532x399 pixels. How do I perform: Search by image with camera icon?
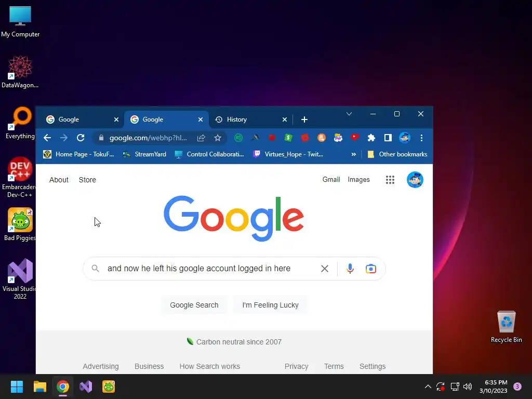click(x=371, y=269)
